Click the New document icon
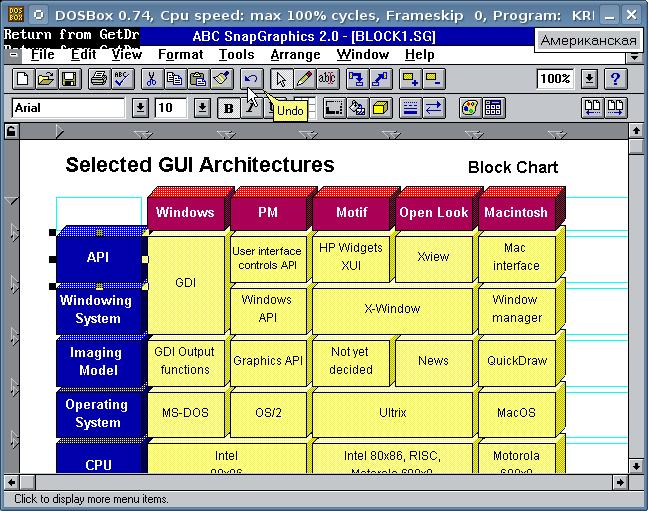The width and height of the screenshot is (648, 511). coord(22,79)
